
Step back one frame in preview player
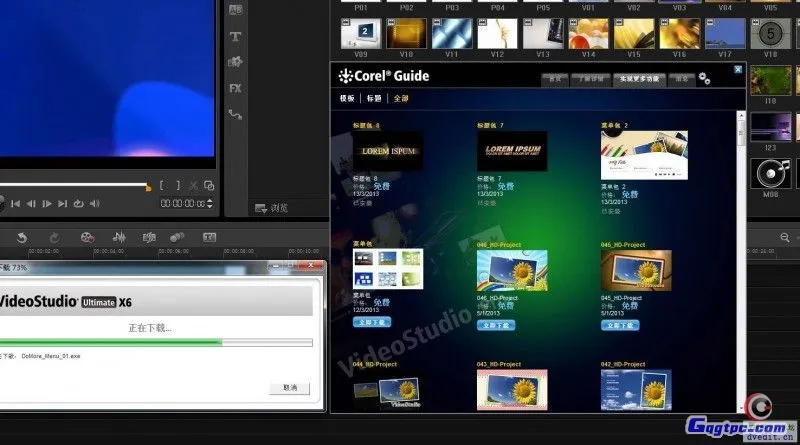click(31, 204)
